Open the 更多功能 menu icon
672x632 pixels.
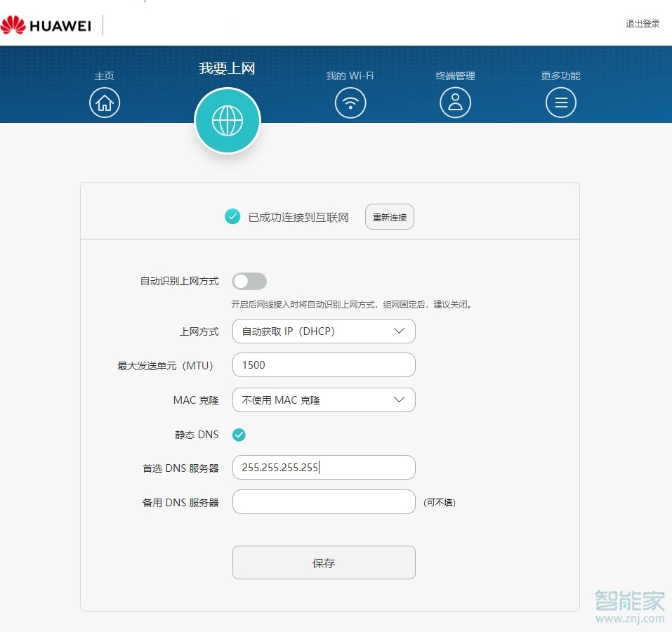(560, 103)
